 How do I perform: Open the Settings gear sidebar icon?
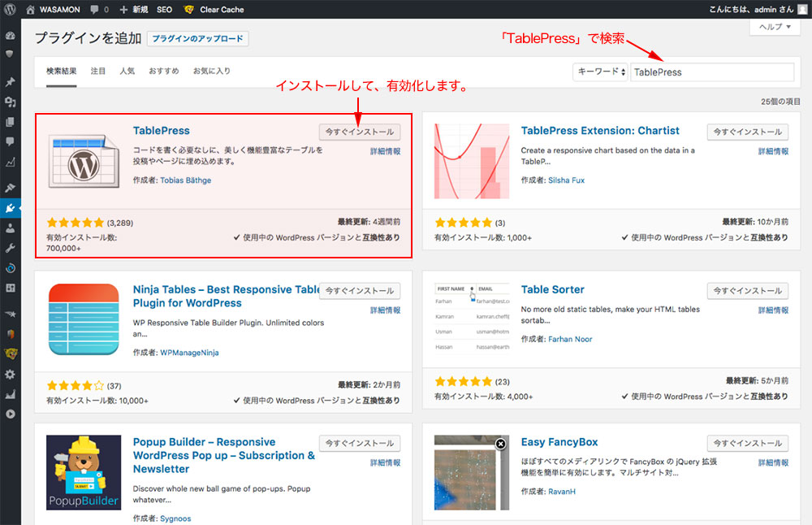10,374
